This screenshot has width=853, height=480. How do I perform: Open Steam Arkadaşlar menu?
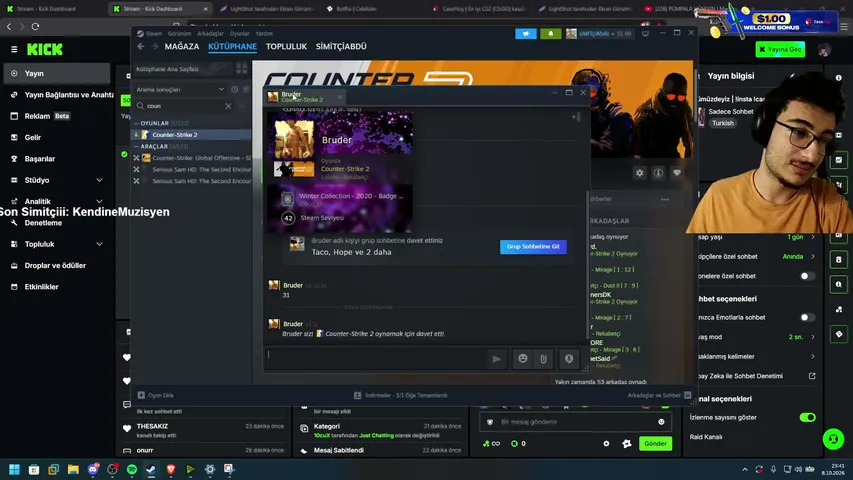pos(210,34)
